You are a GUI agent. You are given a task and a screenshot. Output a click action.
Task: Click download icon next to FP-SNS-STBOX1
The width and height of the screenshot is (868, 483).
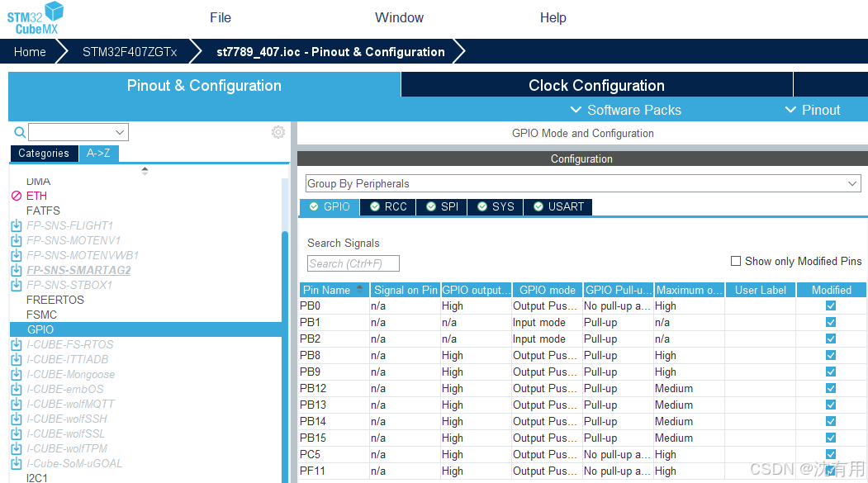coord(17,286)
